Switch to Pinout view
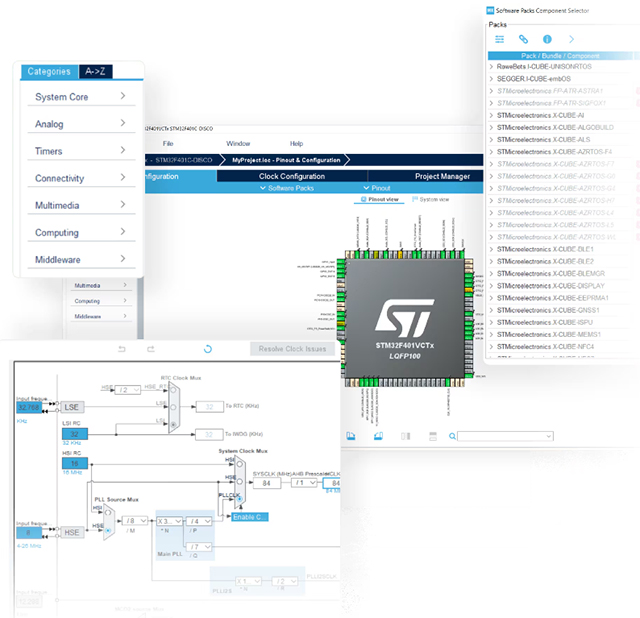The height and width of the screenshot is (618, 640). click(x=380, y=200)
